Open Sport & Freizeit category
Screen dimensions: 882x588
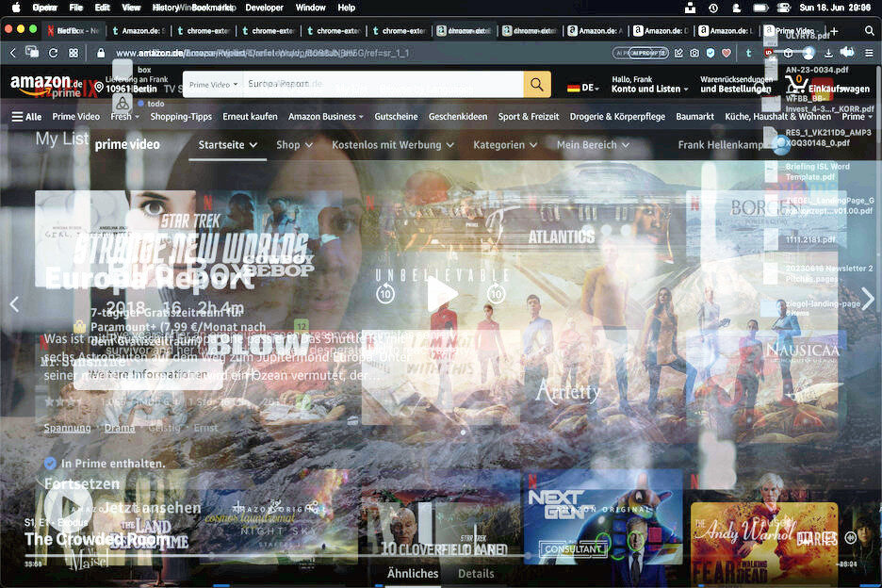pyautogui.click(x=529, y=117)
